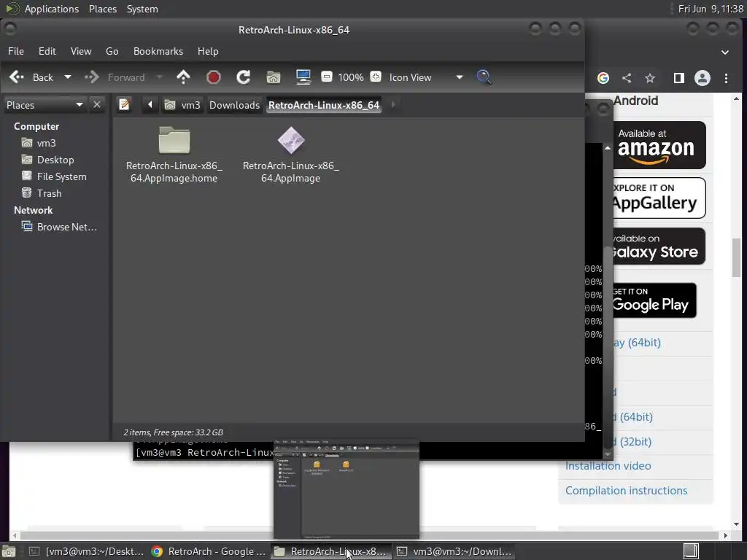Zoom out with the minus icon
Image resolution: width=747 pixels, height=560 pixels.
pyautogui.click(x=327, y=77)
